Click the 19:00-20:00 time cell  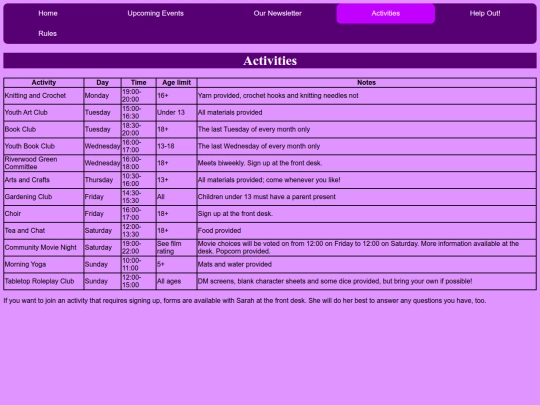[x=139, y=96]
